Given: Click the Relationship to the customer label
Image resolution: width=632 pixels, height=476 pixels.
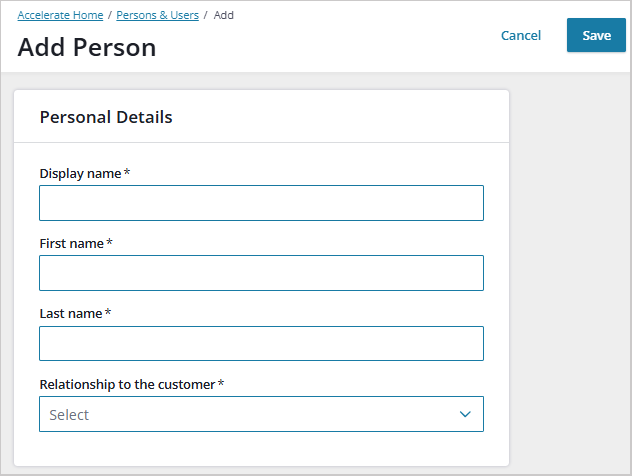Looking at the screenshot, I should click(x=127, y=384).
